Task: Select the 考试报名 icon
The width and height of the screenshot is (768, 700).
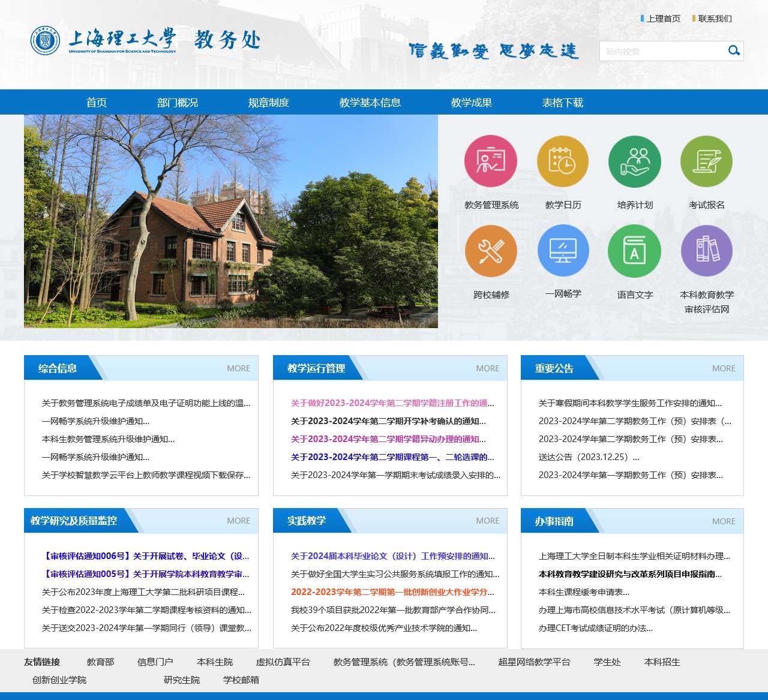Action: pyautogui.click(x=706, y=161)
